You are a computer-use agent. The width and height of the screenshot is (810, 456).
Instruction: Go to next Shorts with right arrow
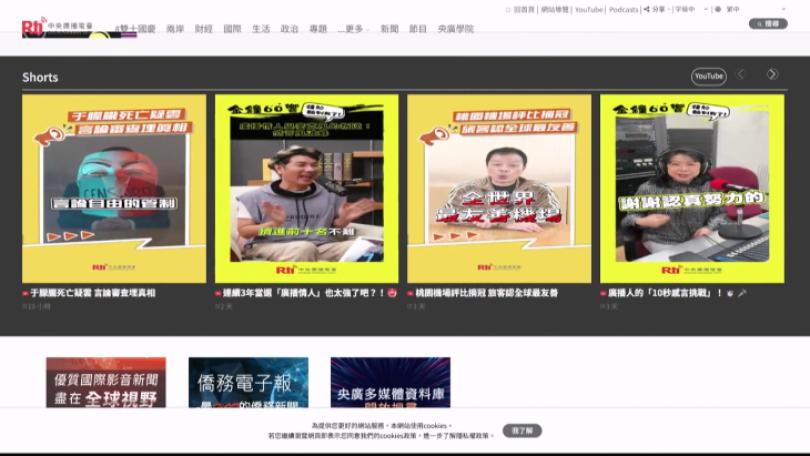[772, 75]
